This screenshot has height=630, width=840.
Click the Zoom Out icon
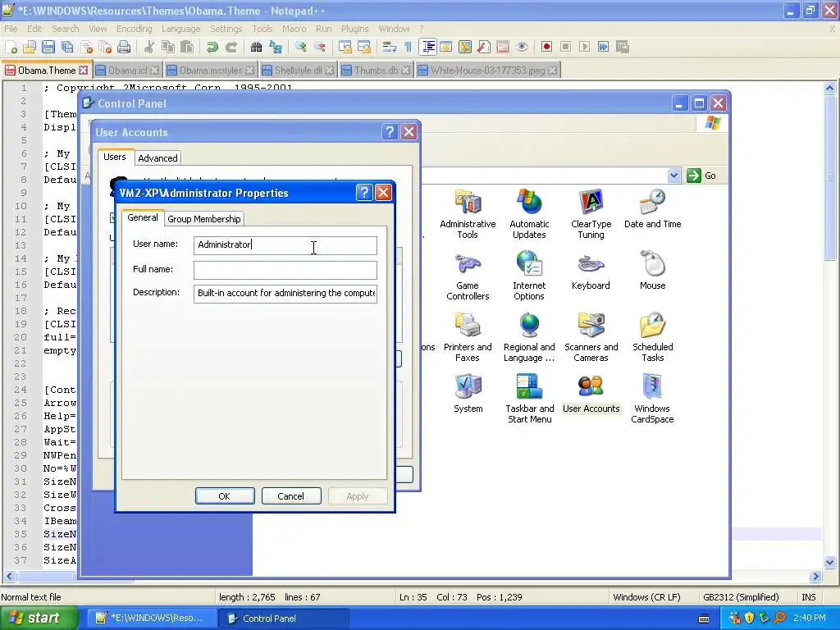(320, 47)
